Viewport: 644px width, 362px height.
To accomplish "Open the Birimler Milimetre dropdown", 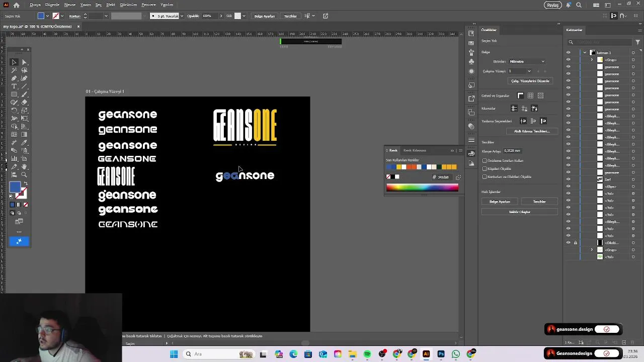I will pyautogui.click(x=527, y=61).
